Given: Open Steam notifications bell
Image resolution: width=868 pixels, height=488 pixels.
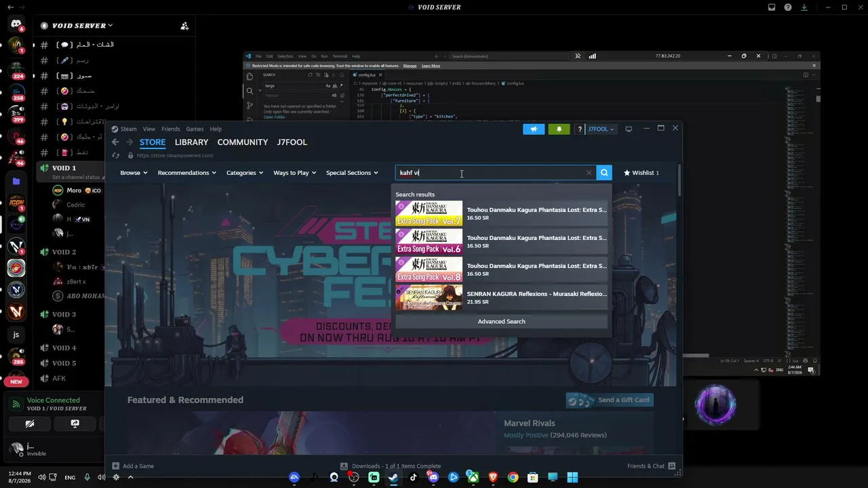Looking at the screenshot, I should point(559,129).
